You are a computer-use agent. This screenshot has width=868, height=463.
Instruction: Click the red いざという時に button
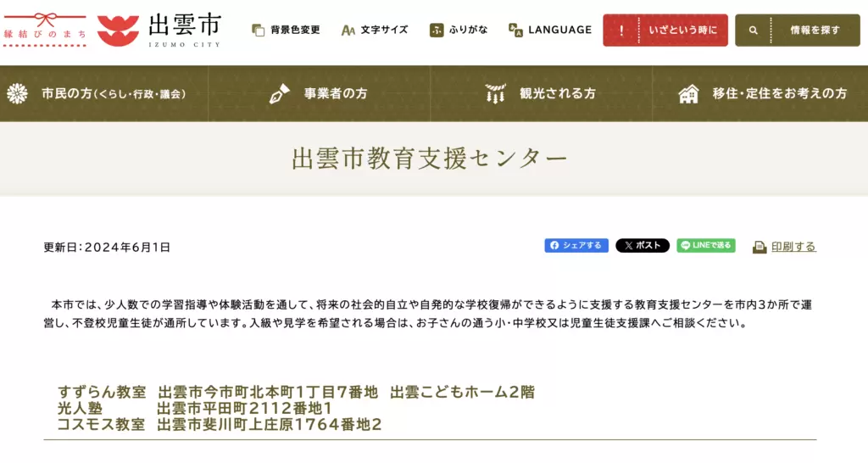[665, 30]
